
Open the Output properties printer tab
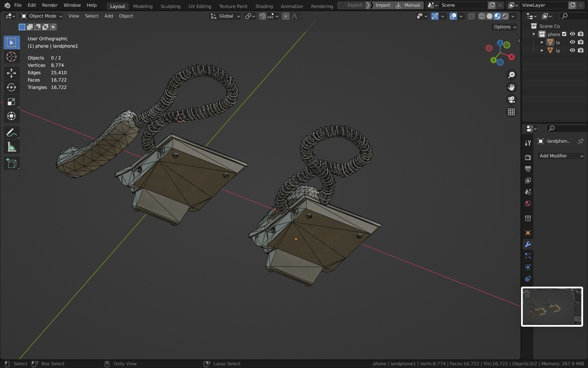coord(528,169)
